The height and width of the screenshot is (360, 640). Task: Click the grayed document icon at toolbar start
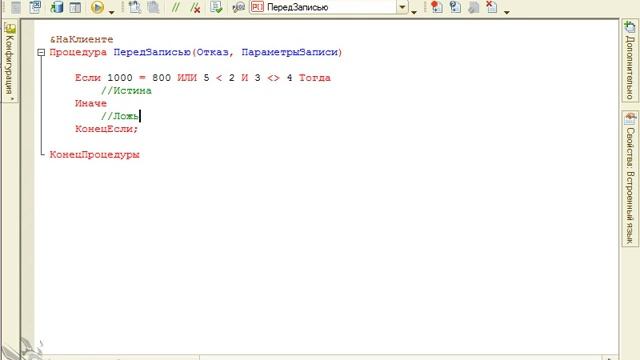click(x=16, y=7)
